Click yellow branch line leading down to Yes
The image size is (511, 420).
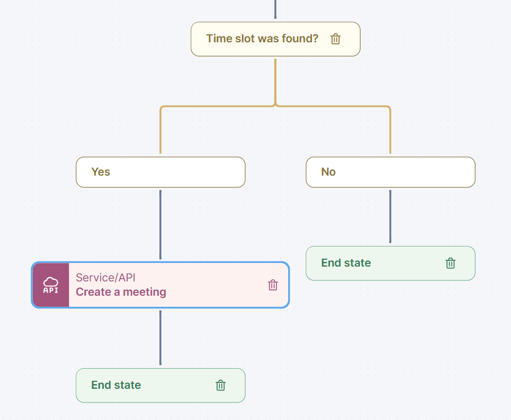click(x=160, y=132)
